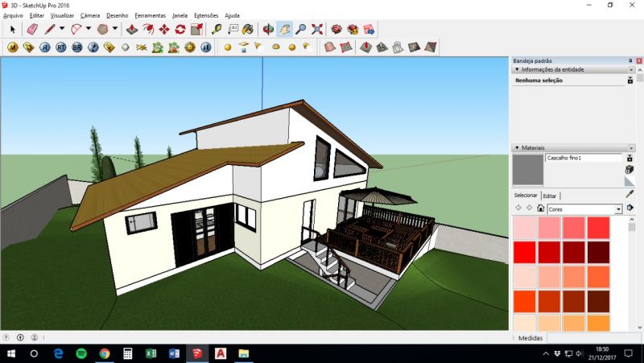Select the Eraser tool in the toolbar

pos(32,29)
